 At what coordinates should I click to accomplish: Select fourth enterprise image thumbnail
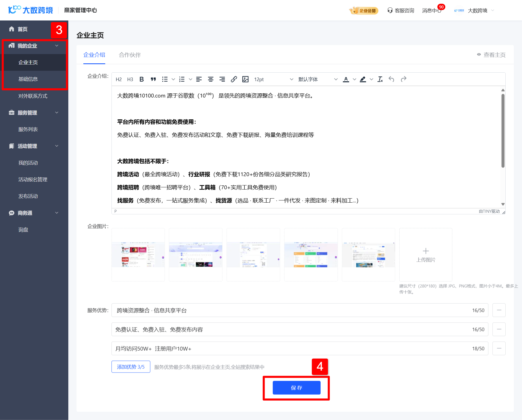tap(311, 255)
